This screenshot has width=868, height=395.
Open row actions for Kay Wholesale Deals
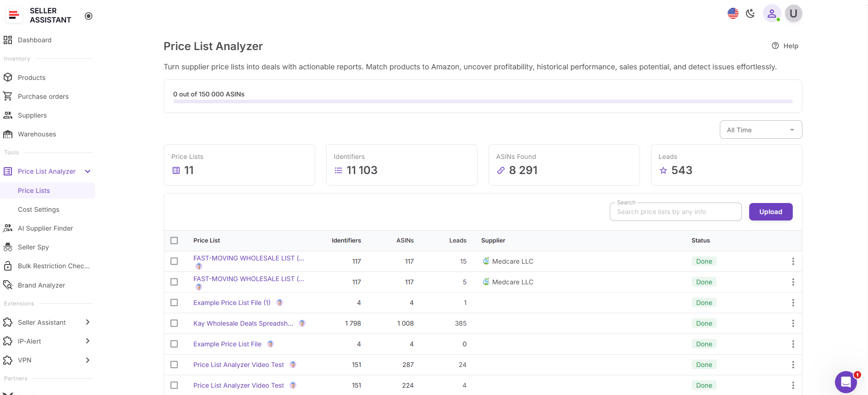pyautogui.click(x=793, y=323)
